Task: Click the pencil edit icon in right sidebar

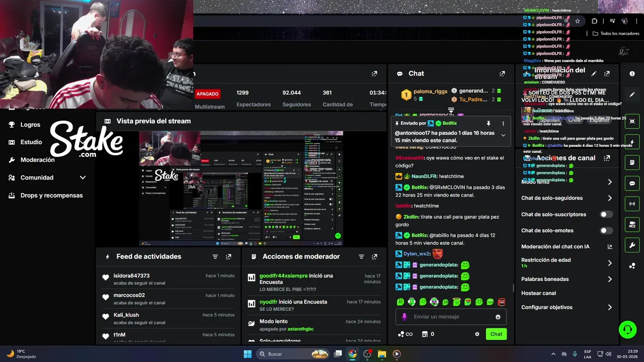Action: click(632, 94)
